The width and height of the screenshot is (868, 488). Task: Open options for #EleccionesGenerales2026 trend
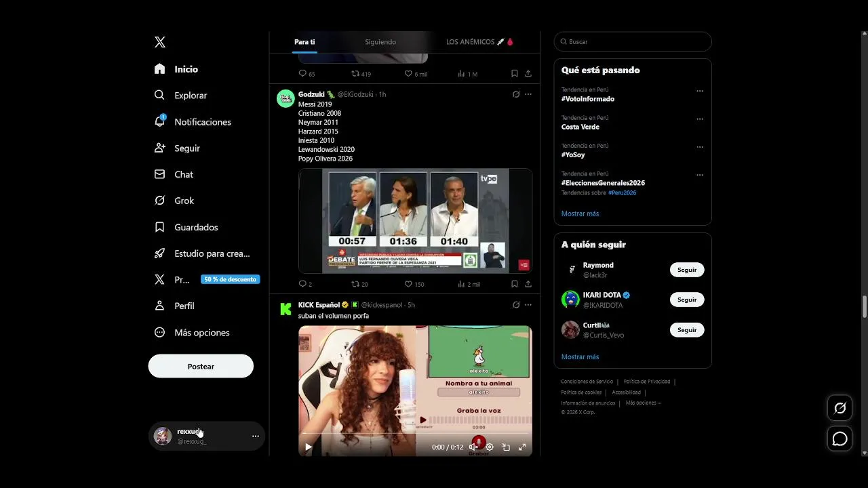pos(700,175)
